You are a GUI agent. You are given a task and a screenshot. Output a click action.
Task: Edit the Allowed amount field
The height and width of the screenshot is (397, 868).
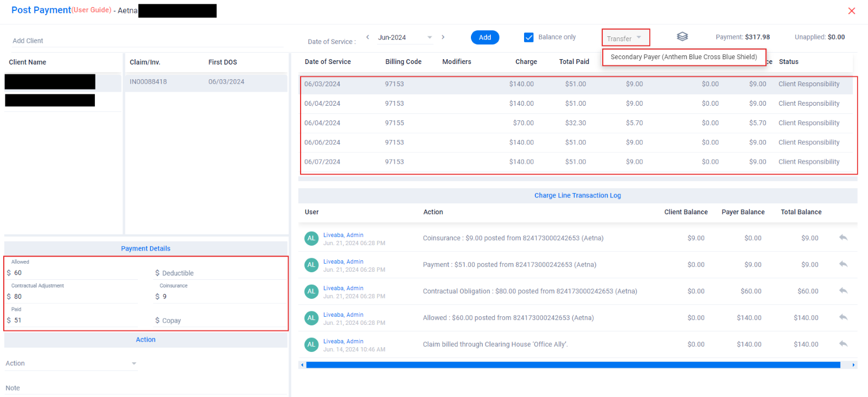[75, 273]
